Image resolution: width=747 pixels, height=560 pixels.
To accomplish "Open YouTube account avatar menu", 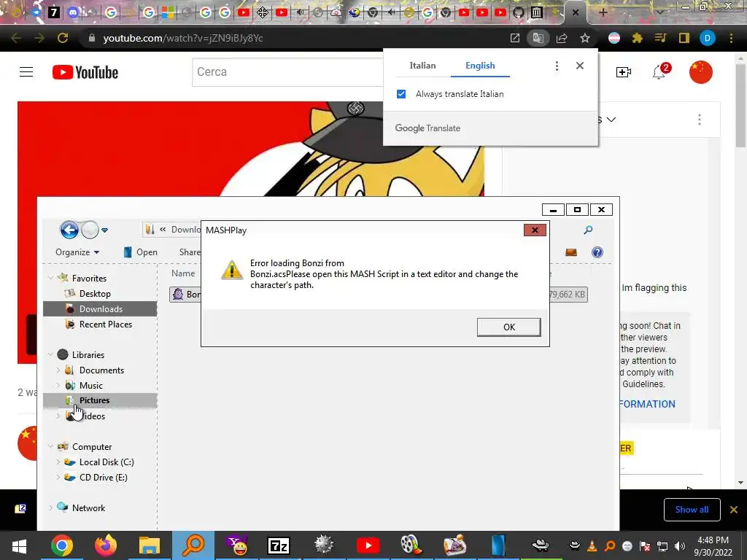I will click(x=701, y=72).
